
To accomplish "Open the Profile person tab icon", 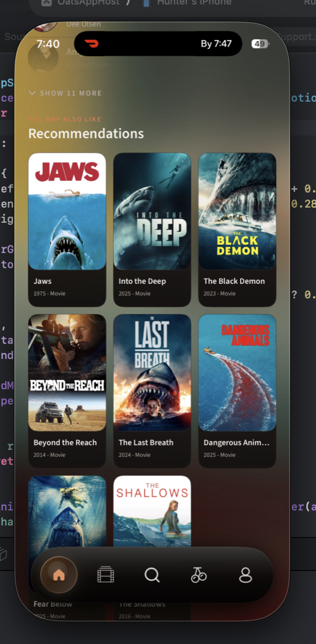I will tap(245, 575).
